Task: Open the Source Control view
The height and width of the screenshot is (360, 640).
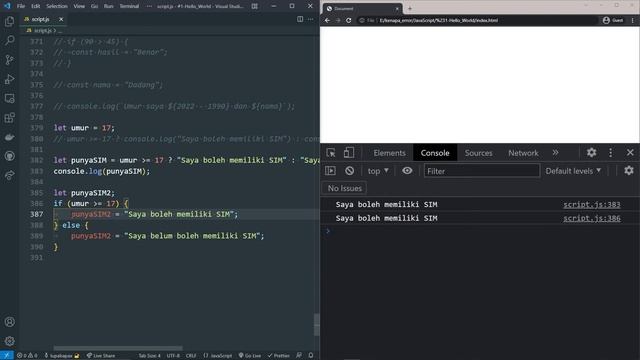Action: (9, 60)
